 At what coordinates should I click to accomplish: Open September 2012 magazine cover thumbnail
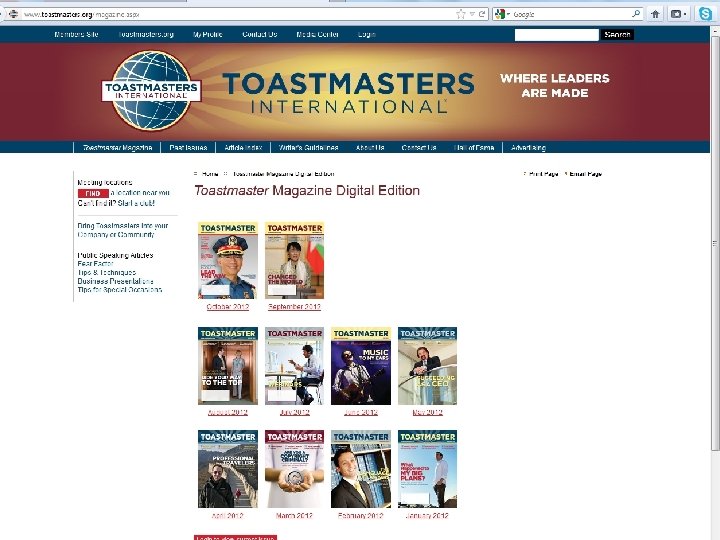coord(294,260)
